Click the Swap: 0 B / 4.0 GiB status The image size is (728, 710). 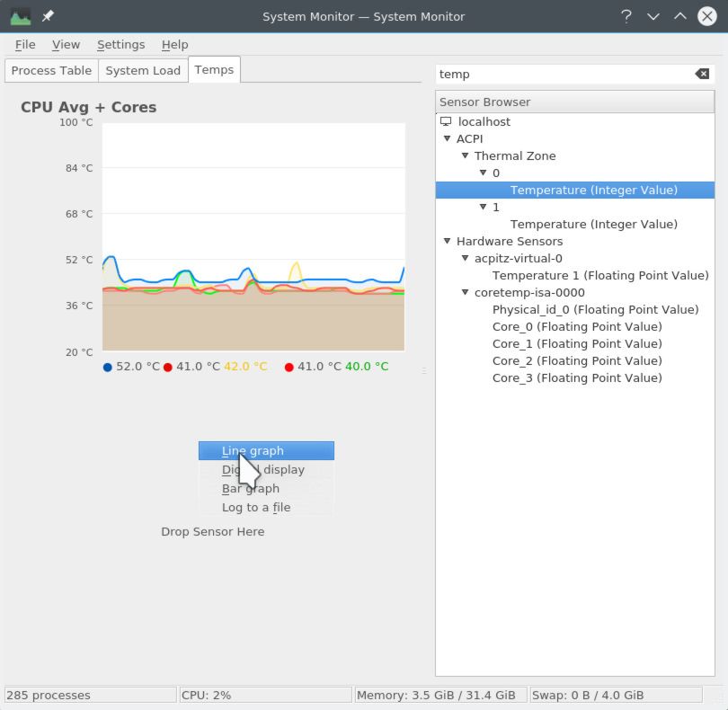click(617, 695)
